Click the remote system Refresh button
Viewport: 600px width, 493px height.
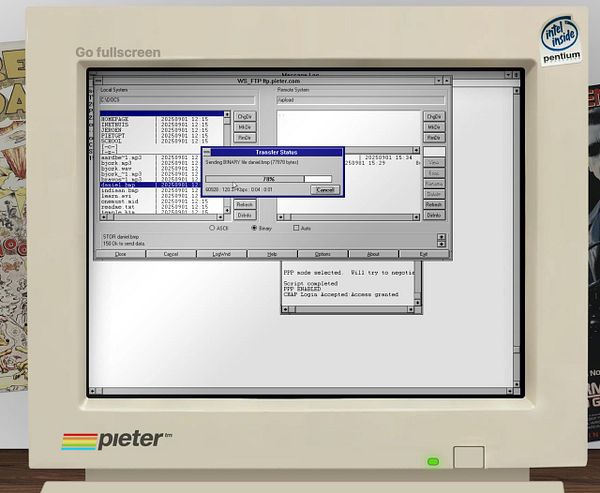pos(434,205)
